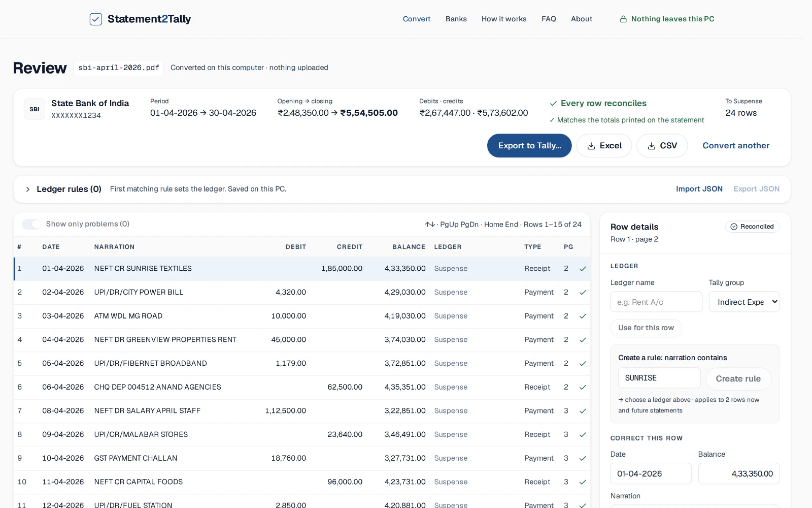The image size is (812, 508).
Task: Click the checkmark on Salary April Staff row
Action: point(583,411)
